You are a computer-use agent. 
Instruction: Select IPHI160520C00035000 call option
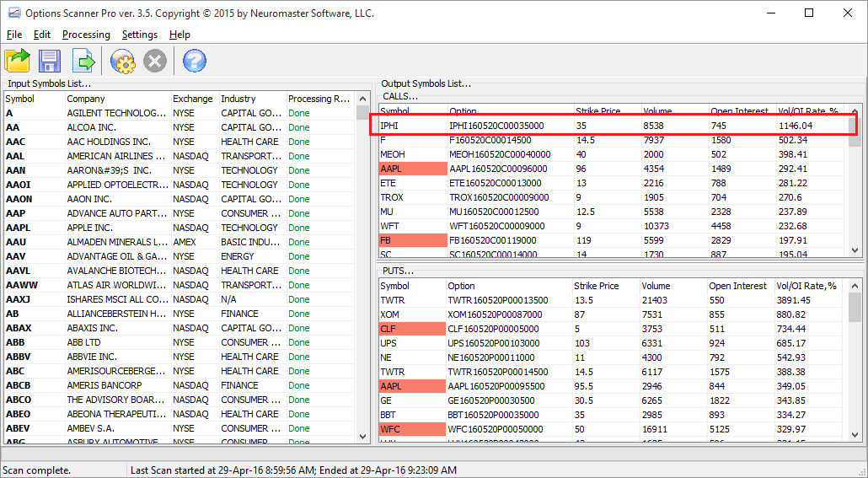[x=496, y=126]
